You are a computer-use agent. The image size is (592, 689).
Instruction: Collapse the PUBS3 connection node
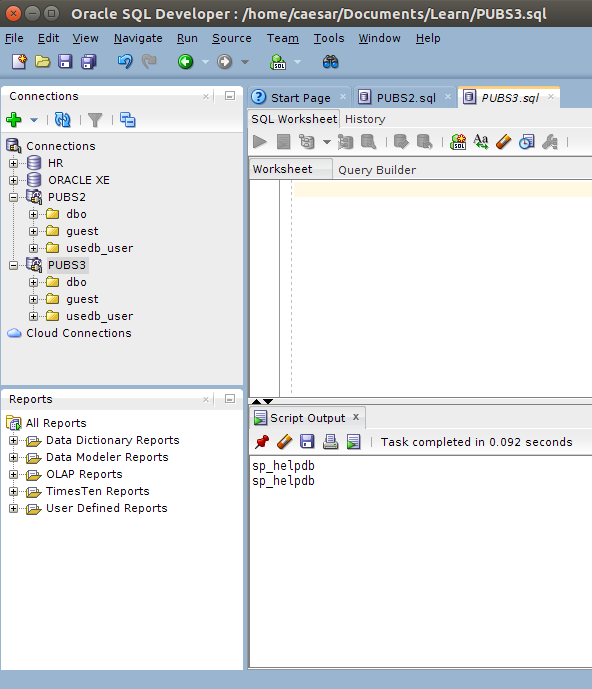[14, 265]
